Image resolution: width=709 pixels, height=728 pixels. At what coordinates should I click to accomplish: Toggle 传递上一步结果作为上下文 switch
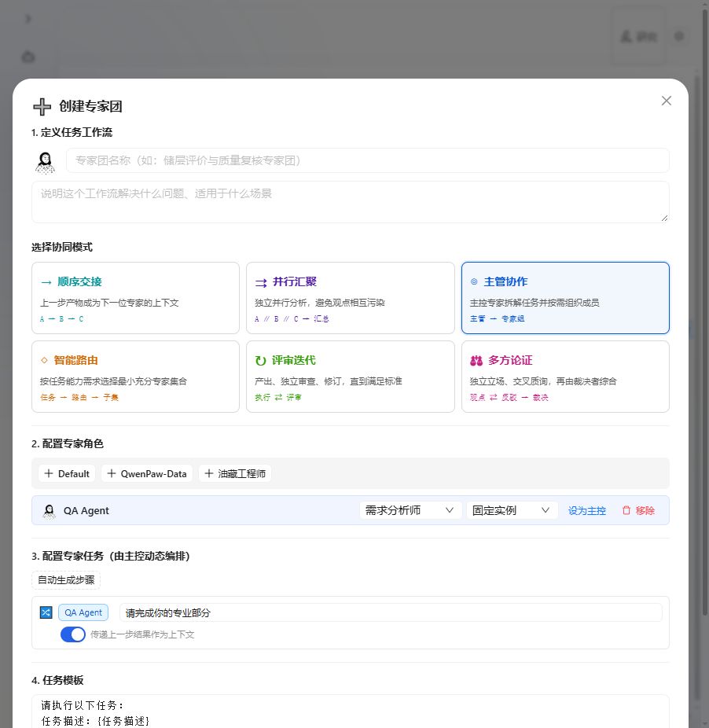pos(73,634)
